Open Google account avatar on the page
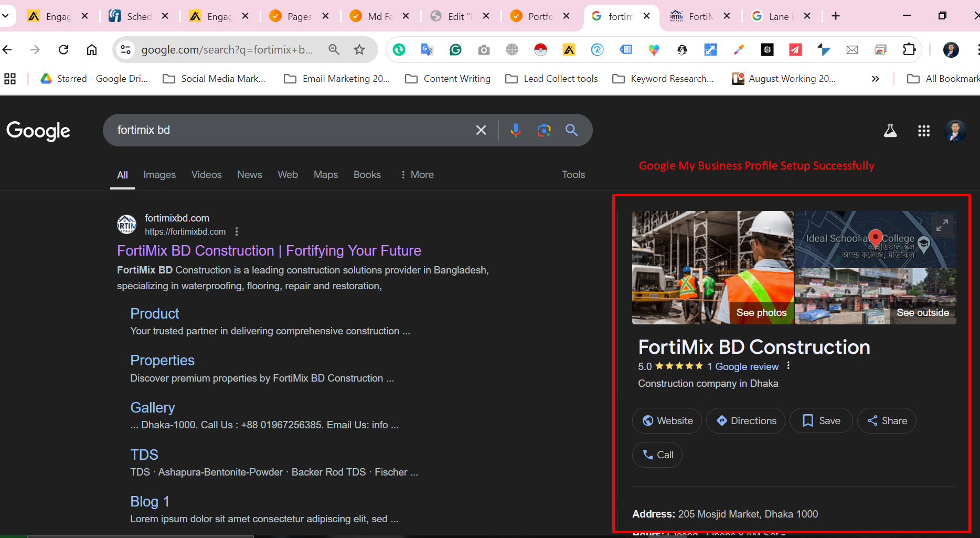Image resolution: width=980 pixels, height=538 pixels. pyautogui.click(x=955, y=131)
